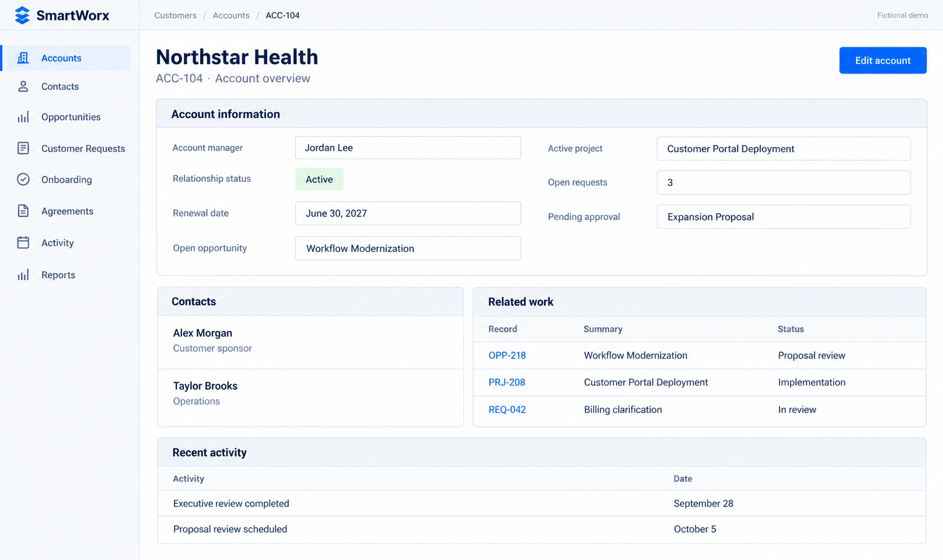This screenshot has width=943, height=560.
Task: Open the REQ-042 record link
Action: point(507,409)
